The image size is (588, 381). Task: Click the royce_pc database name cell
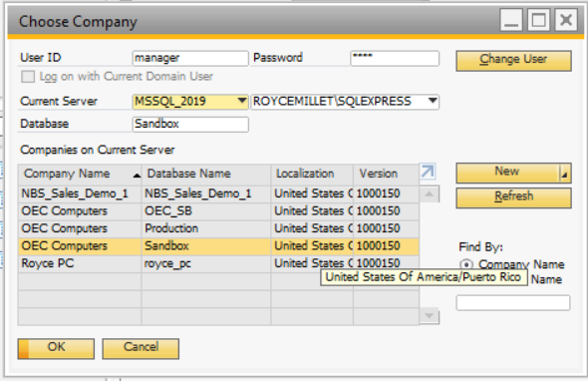pos(206,264)
